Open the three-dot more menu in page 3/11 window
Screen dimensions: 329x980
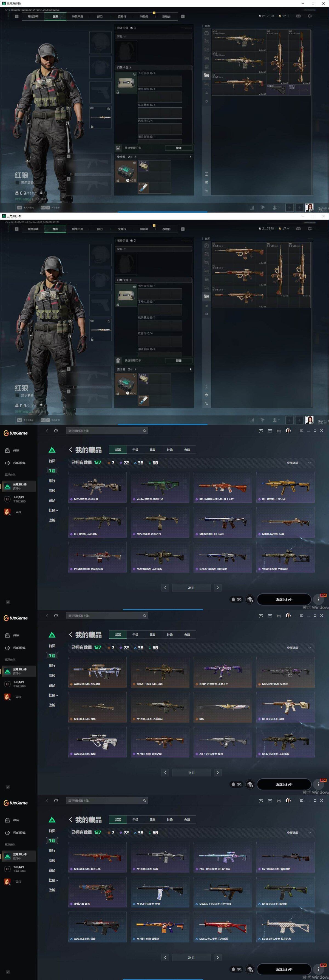318,969
